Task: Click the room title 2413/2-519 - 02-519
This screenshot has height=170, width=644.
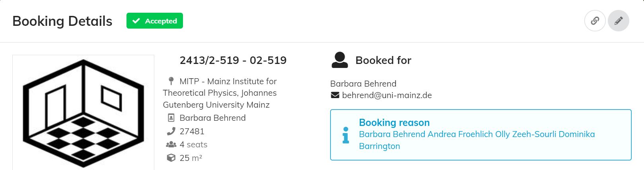Action: 233,60
